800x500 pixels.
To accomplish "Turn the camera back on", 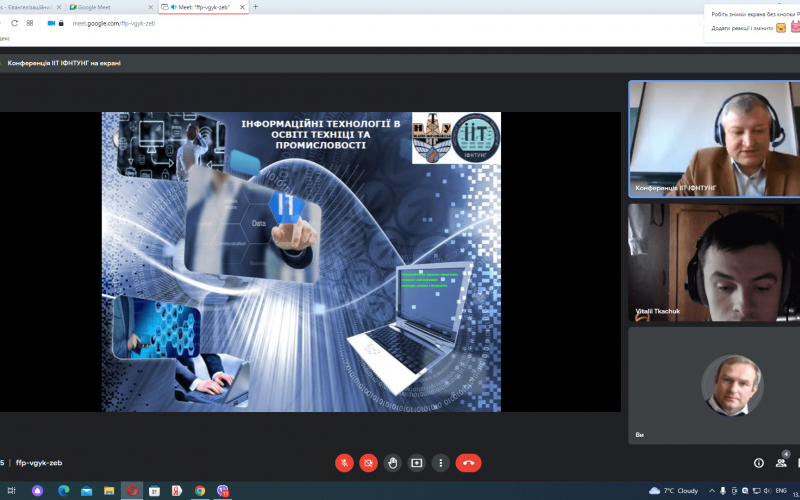I will [x=368, y=463].
